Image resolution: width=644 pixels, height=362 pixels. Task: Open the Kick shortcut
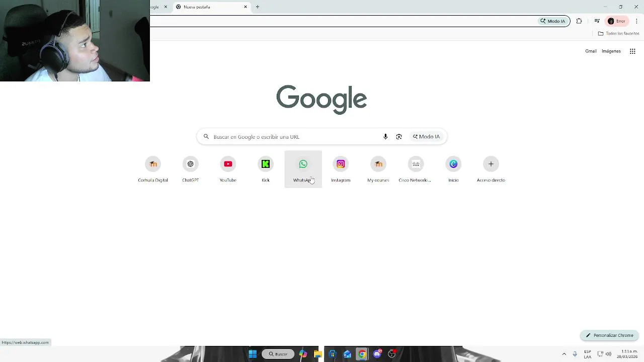(265, 169)
